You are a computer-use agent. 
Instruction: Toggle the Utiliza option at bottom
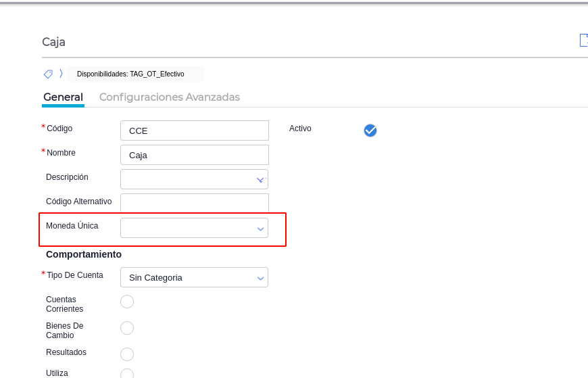[127, 374]
